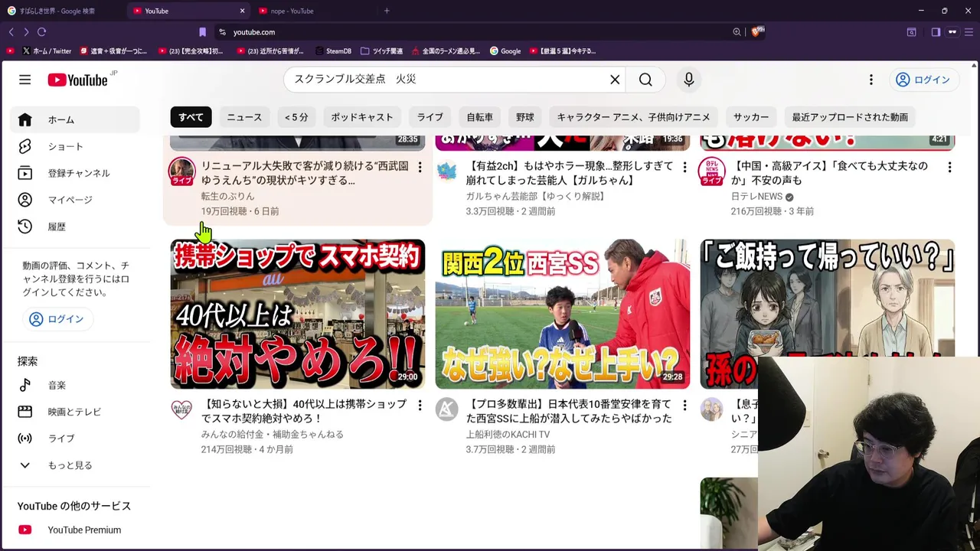Select the すべて filter chip
Viewport: 980px width, 551px height.
[x=191, y=117]
